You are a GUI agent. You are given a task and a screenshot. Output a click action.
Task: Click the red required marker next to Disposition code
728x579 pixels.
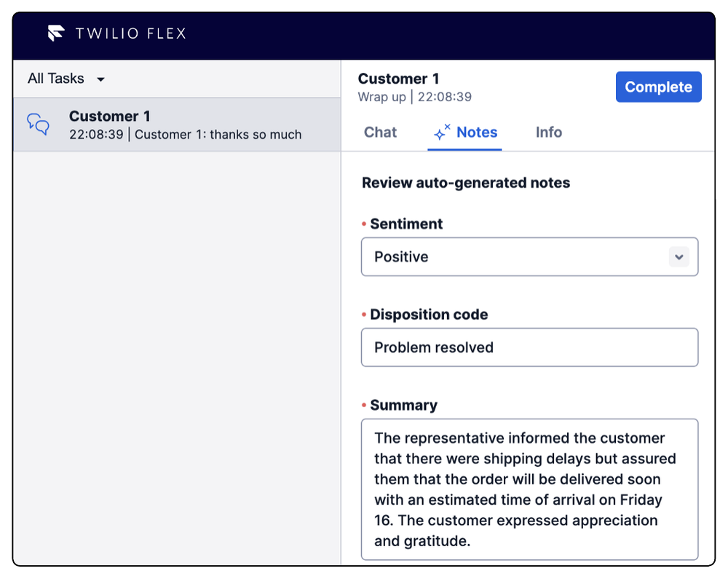tap(365, 315)
